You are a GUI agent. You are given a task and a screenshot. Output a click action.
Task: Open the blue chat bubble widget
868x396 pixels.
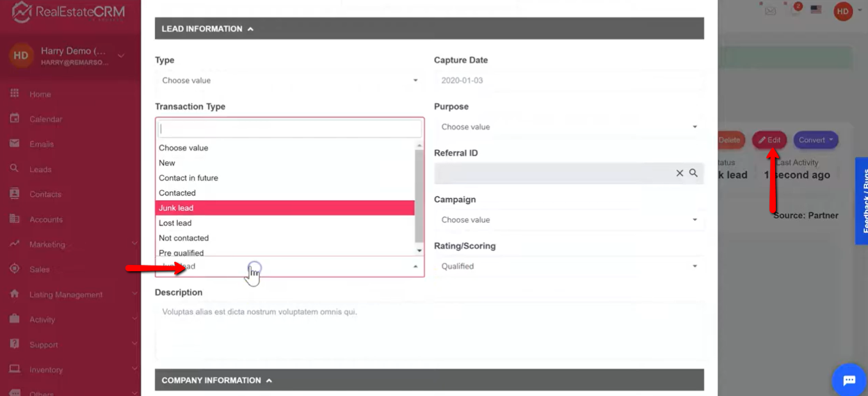pyautogui.click(x=849, y=380)
